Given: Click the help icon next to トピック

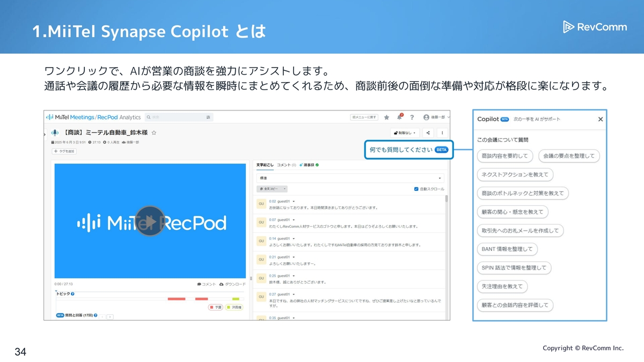Looking at the screenshot, I should (x=72, y=294).
